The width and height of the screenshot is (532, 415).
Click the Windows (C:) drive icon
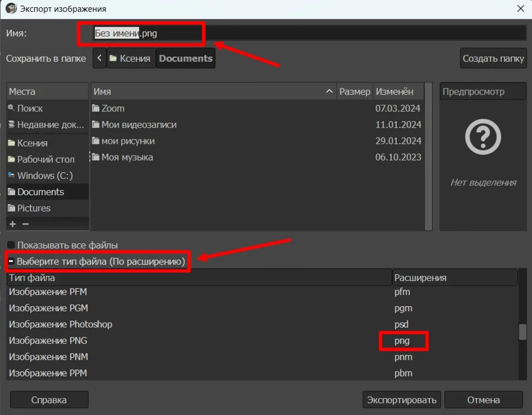[12, 176]
